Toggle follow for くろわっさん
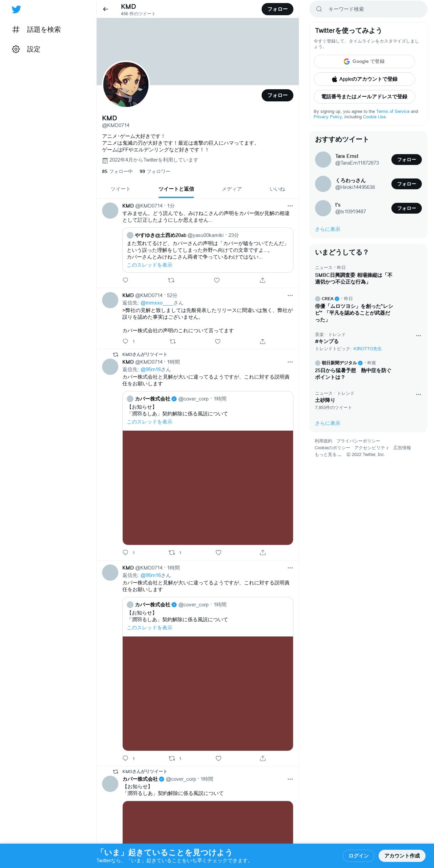The height and width of the screenshot is (868, 434). (x=406, y=184)
